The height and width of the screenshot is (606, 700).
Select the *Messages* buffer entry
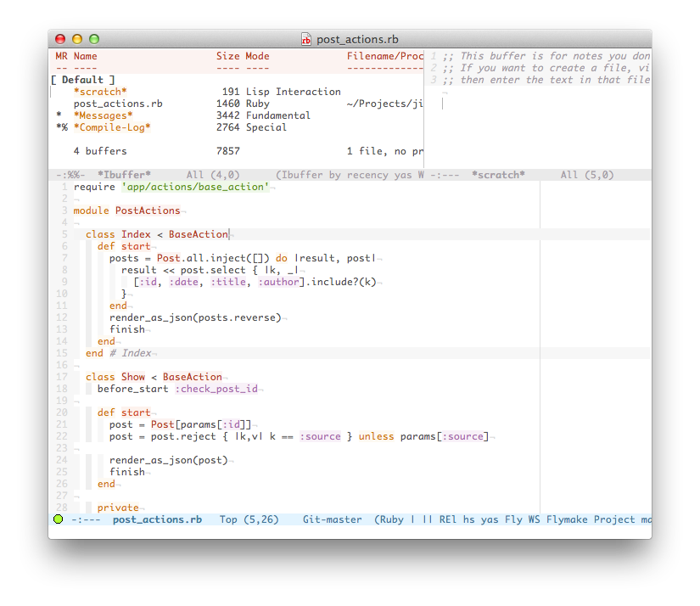click(x=103, y=115)
